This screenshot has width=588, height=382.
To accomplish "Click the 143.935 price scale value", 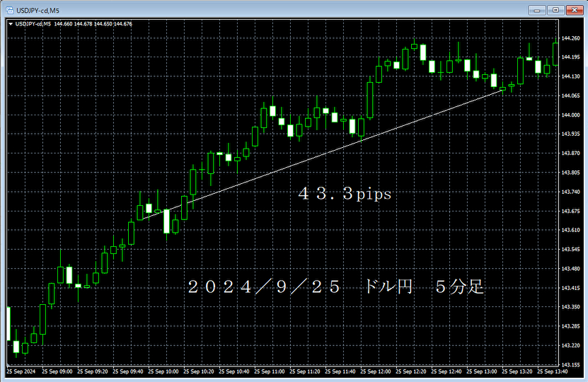I will click(571, 134).
